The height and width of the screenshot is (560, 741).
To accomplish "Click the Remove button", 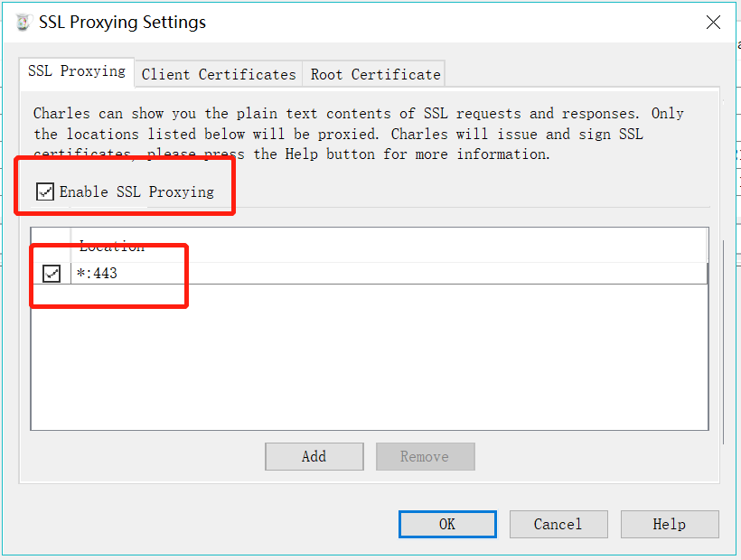I will pos(425,456).
